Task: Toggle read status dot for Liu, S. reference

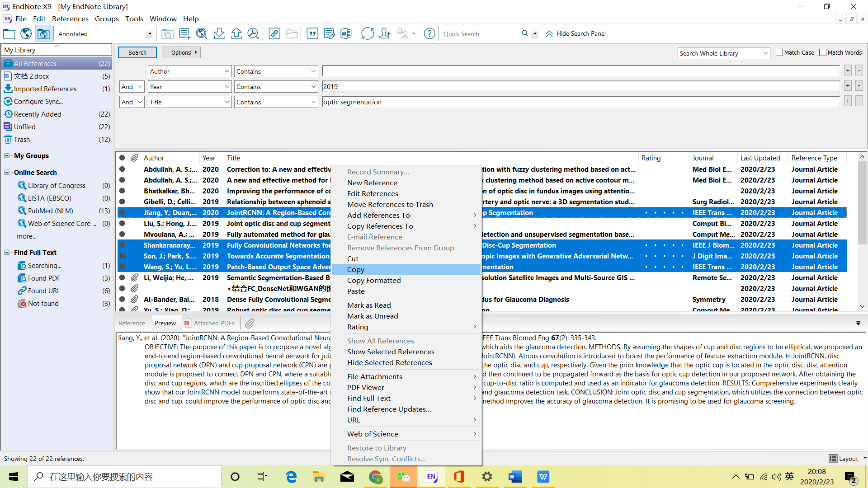Action: tap(122, 224)
